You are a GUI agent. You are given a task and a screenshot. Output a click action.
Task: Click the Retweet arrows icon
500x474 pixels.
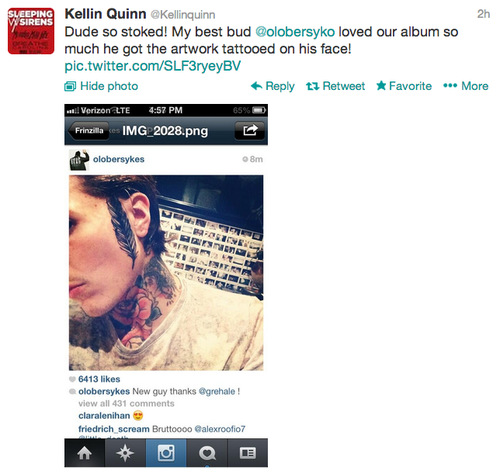(x=312, y=86)
